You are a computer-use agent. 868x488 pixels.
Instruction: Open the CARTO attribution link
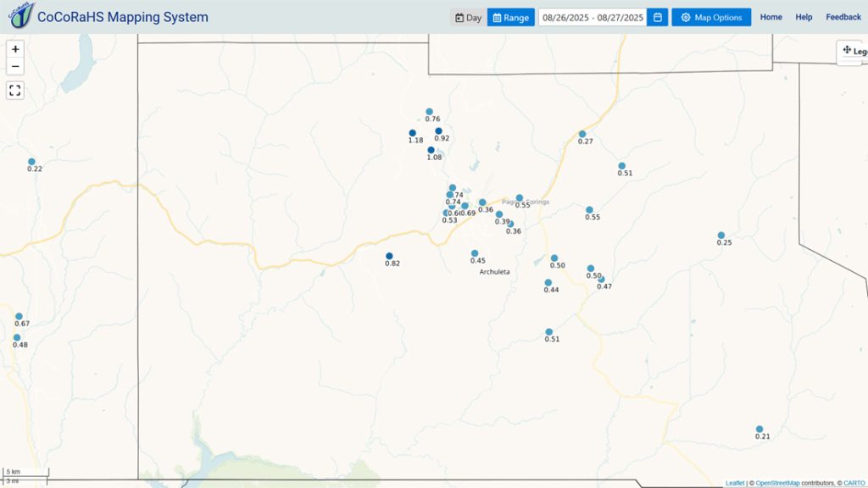point(854,483)
